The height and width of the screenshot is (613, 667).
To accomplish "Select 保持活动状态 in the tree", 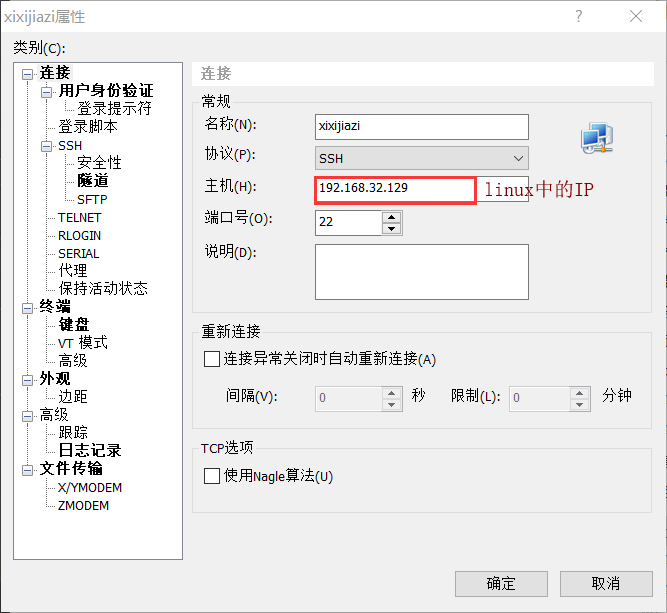I will 103,288.
